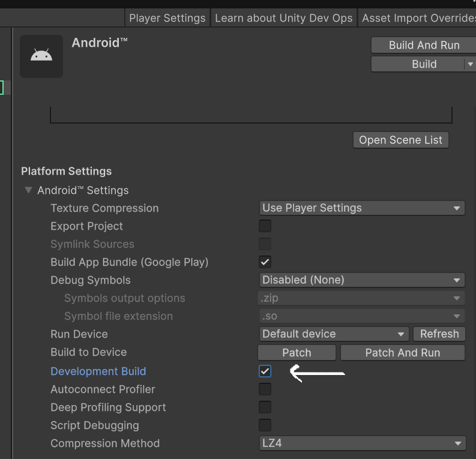Image resolution: width=476 pixels, height=459 pixels.
Task: Enable the Autoconnect Profiler checkbox
Action: pos(265,389)
